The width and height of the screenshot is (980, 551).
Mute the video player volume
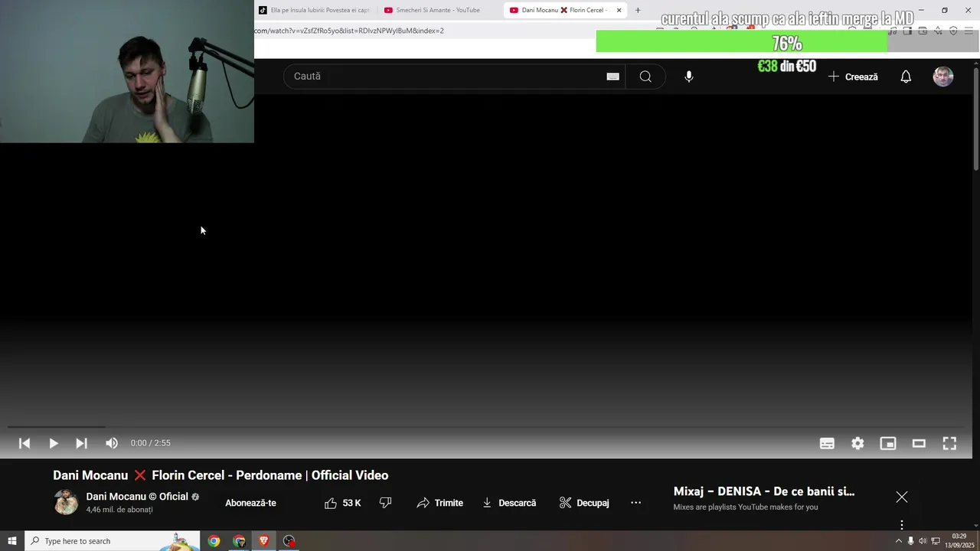[112, 443]
